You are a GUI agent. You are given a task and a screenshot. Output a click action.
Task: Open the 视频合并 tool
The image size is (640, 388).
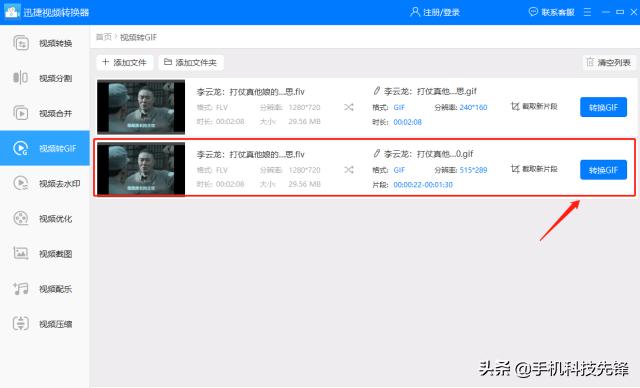coord(45,113)
